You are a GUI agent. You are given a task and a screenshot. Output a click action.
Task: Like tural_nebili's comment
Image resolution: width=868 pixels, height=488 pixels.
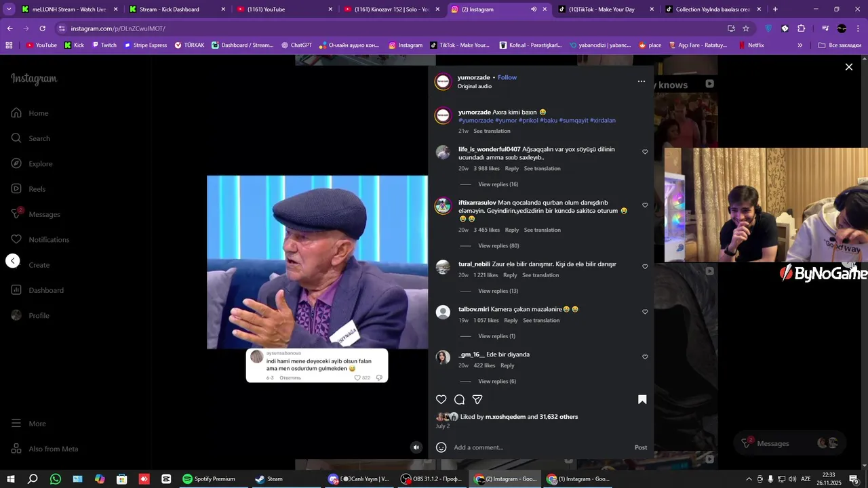(645, 267)
